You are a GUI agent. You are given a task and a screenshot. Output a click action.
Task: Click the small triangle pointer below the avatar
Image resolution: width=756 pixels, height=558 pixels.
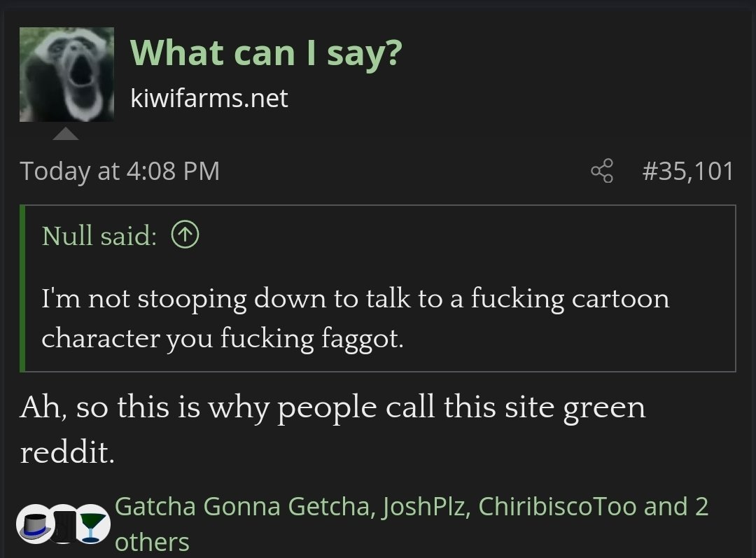click(66, 133)
